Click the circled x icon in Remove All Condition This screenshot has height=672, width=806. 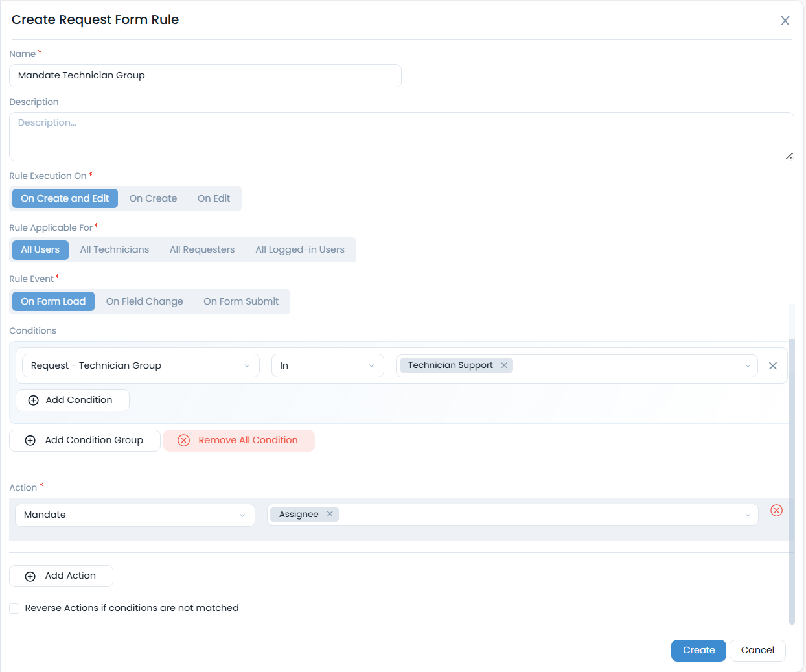coord(183,440)
